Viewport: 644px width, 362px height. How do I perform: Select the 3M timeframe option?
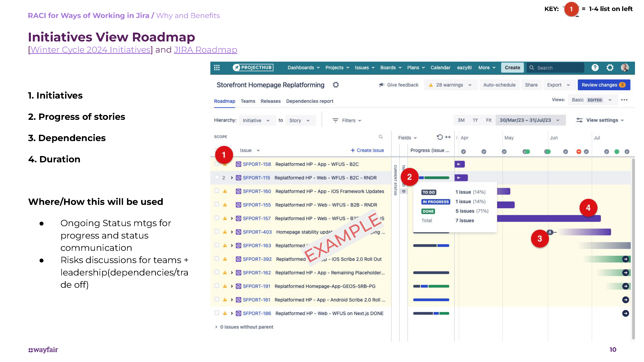click(461, 120)
